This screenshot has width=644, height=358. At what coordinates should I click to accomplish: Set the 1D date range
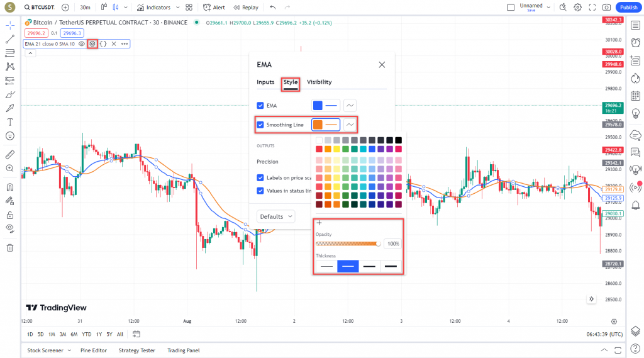pos(30,335)
